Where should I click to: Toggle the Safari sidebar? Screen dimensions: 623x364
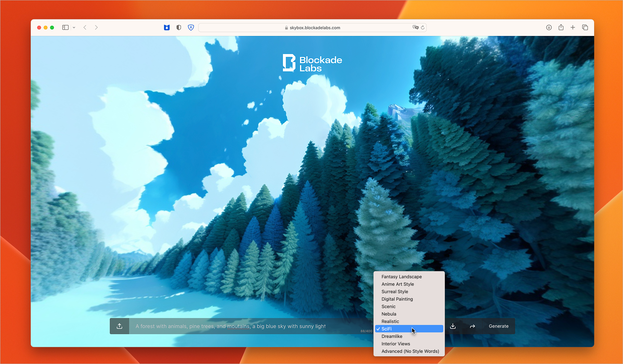click(65, 28)
